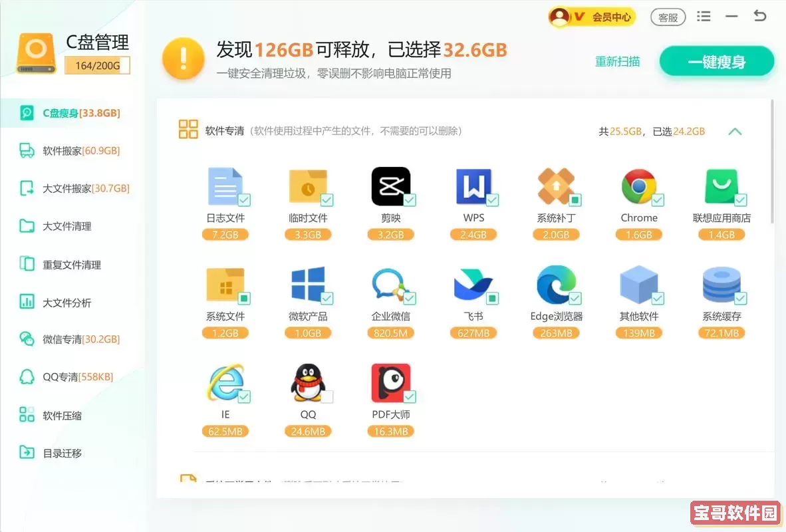The width and height of the screenshot is (786, 532).
Task: Click the 1.6GB size badge under Chrome
Action: click(x=638, y=235)
